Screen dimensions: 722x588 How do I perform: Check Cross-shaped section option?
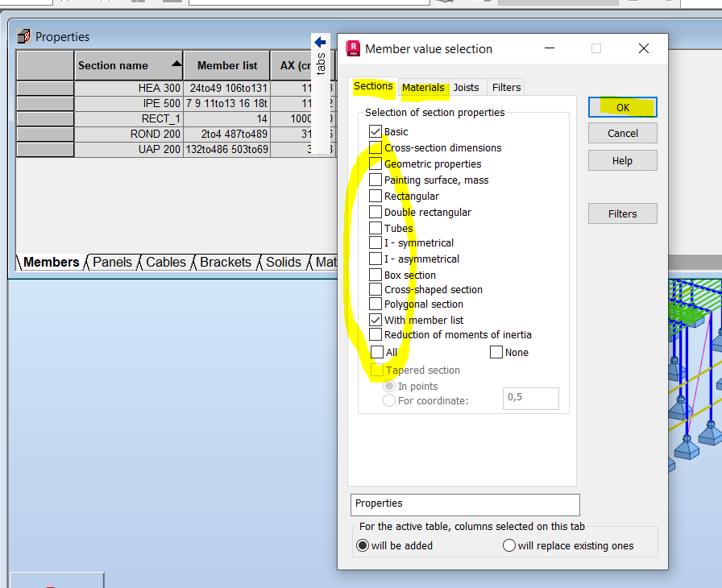click(x=376, y=289)
